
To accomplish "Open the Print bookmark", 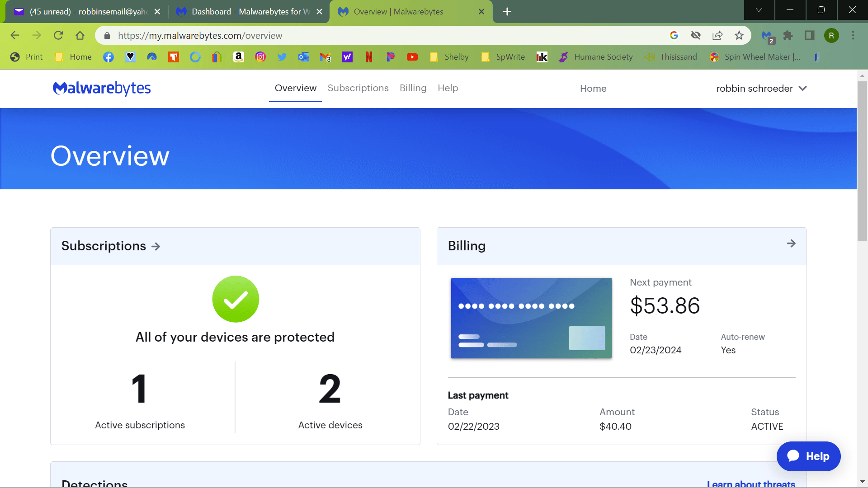I will pyautogui.click(x=27, y=57).
